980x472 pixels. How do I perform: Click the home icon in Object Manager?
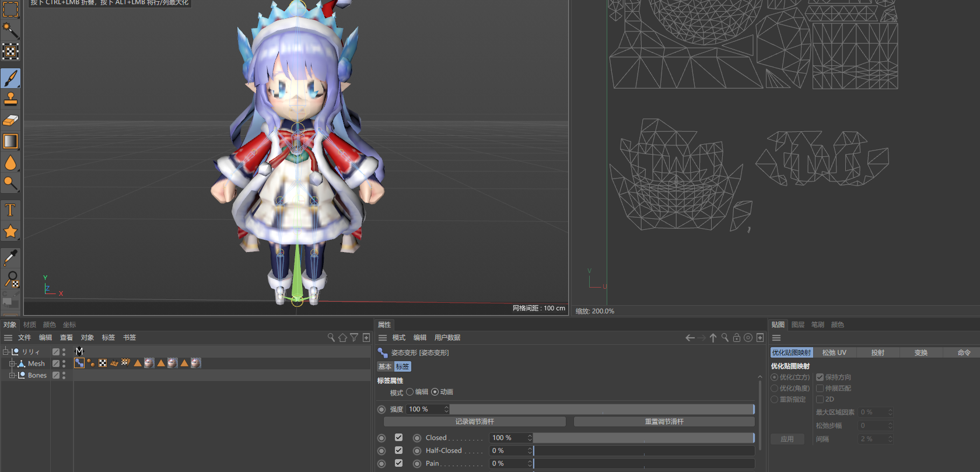point(342,337)
